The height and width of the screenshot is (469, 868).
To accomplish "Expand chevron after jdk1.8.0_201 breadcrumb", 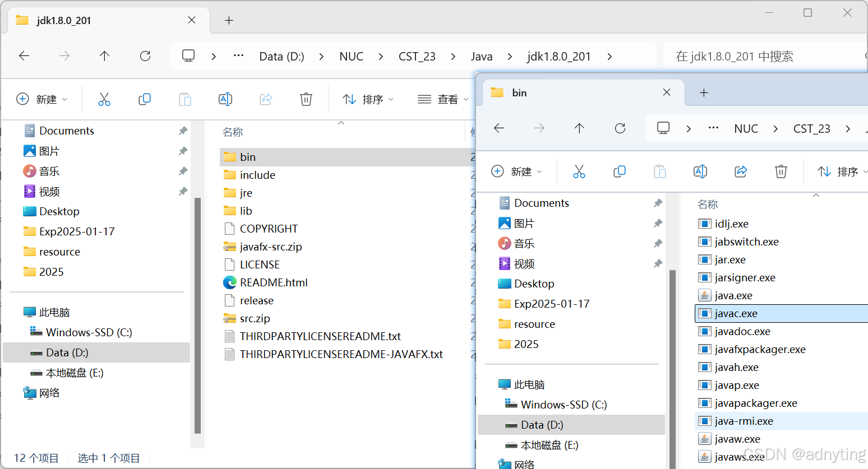I will click(610, 57).
